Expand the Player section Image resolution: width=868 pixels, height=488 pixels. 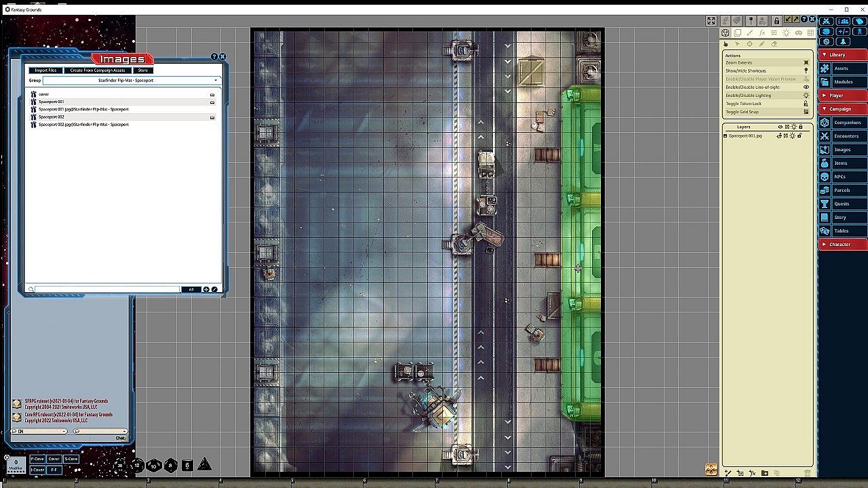(x=843, y=96)
